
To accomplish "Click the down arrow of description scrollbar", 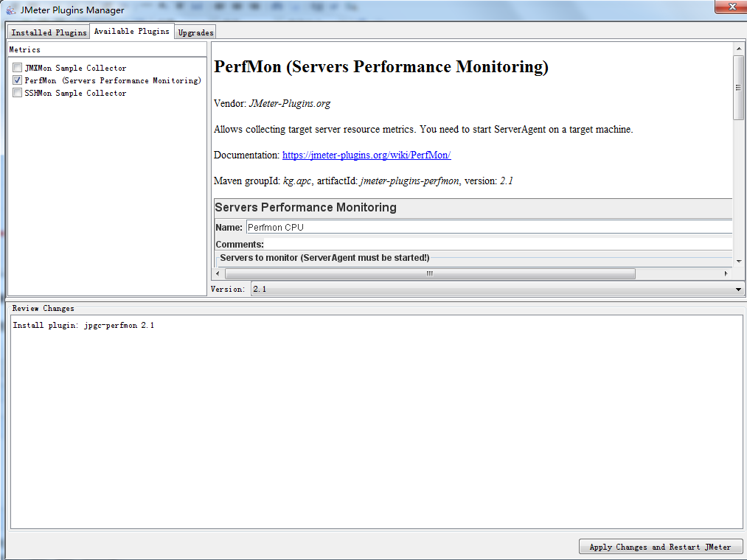I will (x=738, y=261).
